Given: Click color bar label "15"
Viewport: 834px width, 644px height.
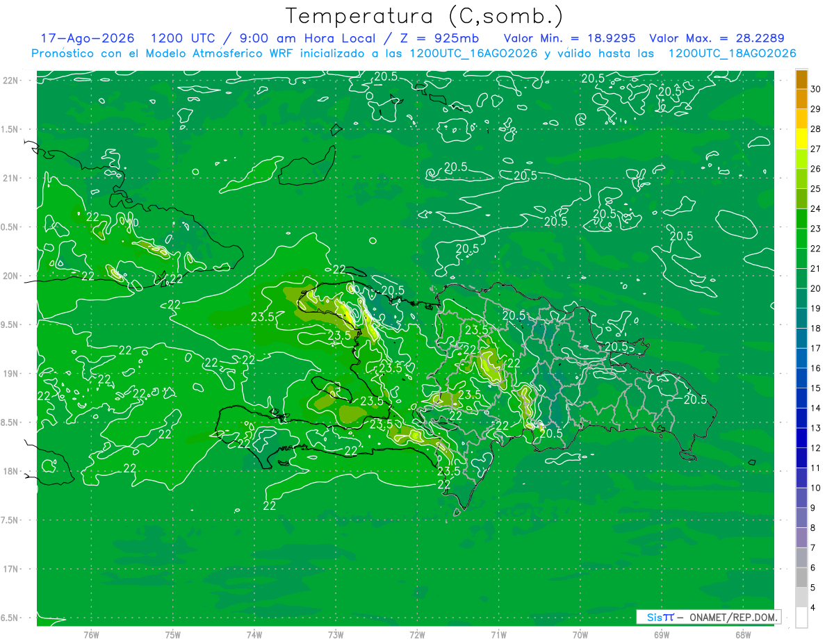Looking at the screenshot, I should 816,388.
